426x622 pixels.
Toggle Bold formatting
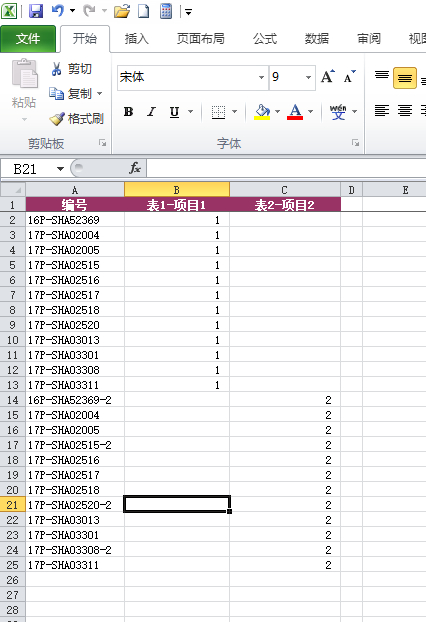[x=128, y=112]
